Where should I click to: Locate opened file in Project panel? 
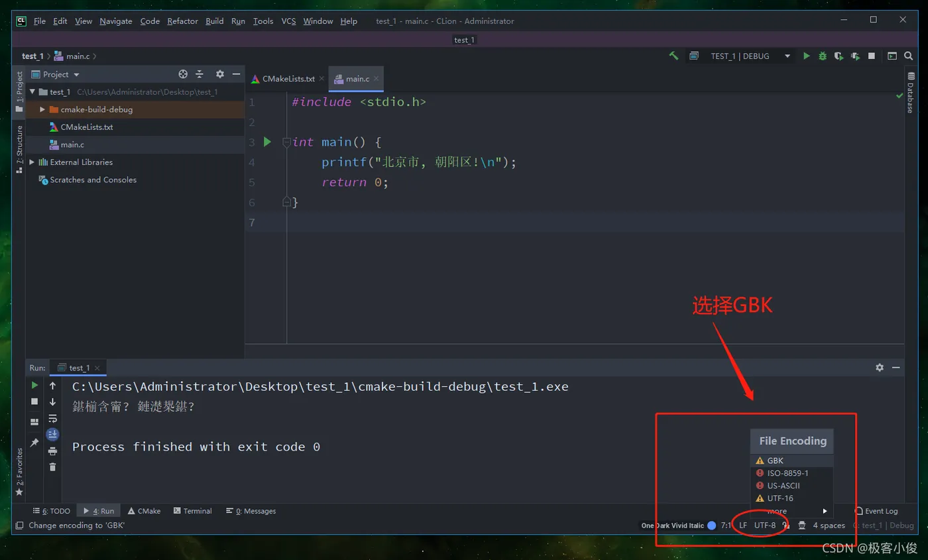(x=183, y=74)
